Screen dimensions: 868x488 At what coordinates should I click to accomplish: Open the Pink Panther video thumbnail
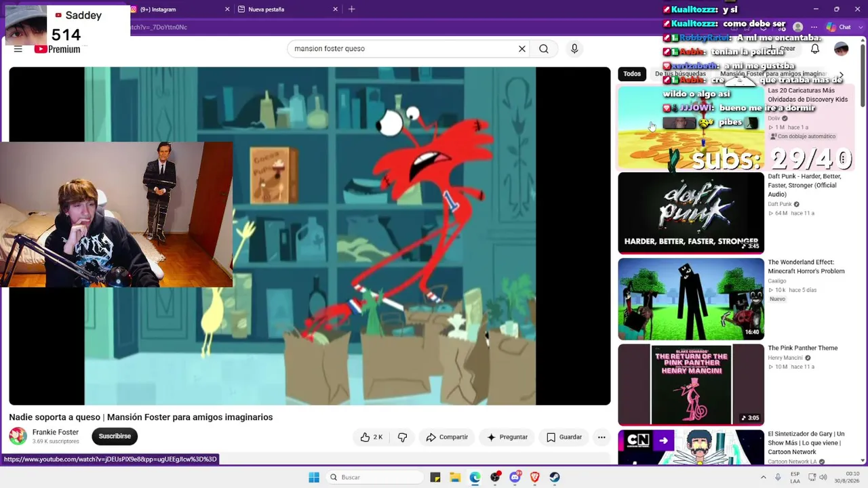click(x=691, y=385)
